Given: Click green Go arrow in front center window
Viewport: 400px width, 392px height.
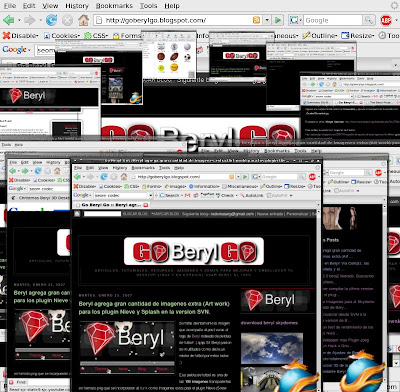Looking at the screenshot, I should tap(246, 176).
